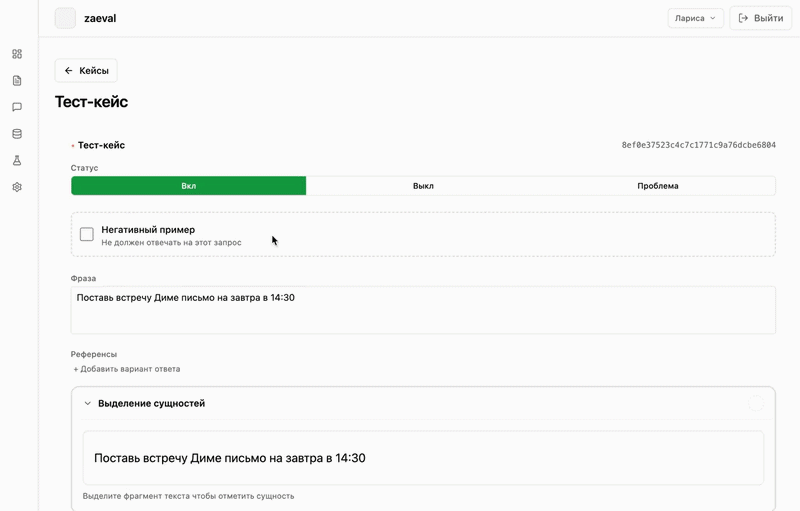Viewport: 800px width, 511px height.
Task: Open the chat bubble icon in sidebar
Action: click(17, 107)
